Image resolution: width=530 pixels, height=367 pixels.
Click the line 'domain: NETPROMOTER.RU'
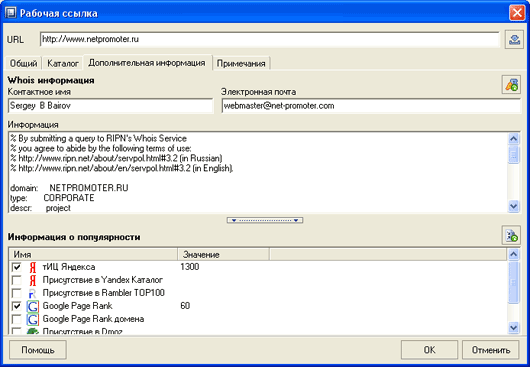click(x=69, y=188)
